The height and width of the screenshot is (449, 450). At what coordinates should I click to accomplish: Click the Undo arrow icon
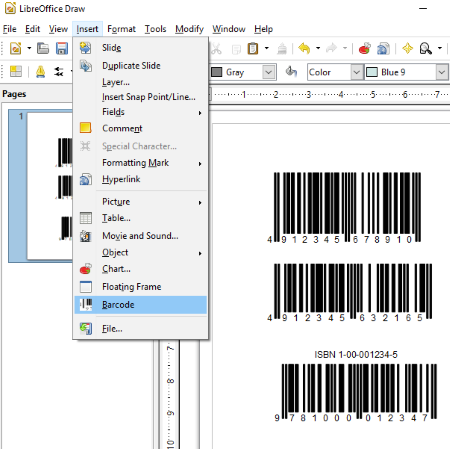(304, 49)
